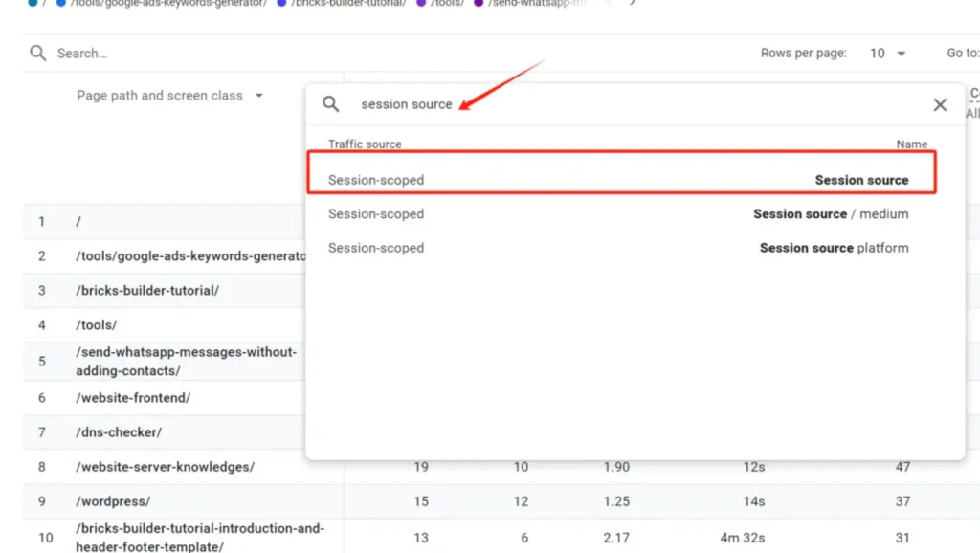The width and height of the screenshot is (980, 553).
Task: Open the /tools/google-ads-keywords-generator table row
Action: point(189,256)
